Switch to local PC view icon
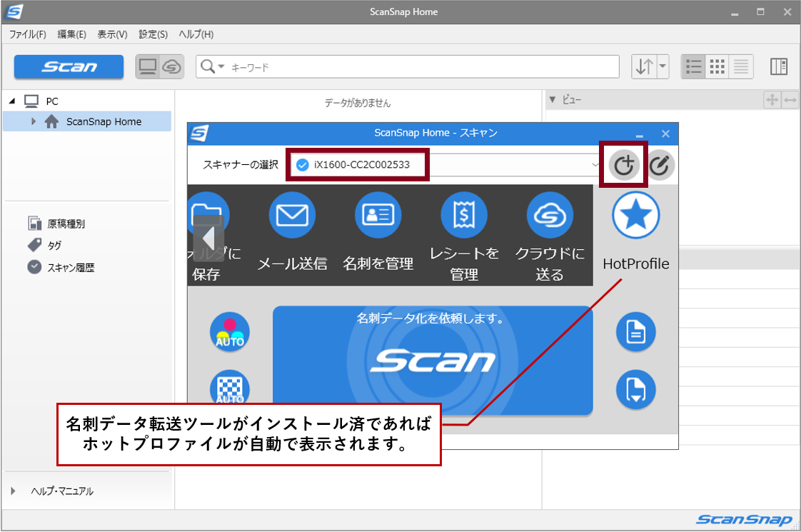Viewport: 801px width, 532px height. pyautogui.click(x=148, y=67)
